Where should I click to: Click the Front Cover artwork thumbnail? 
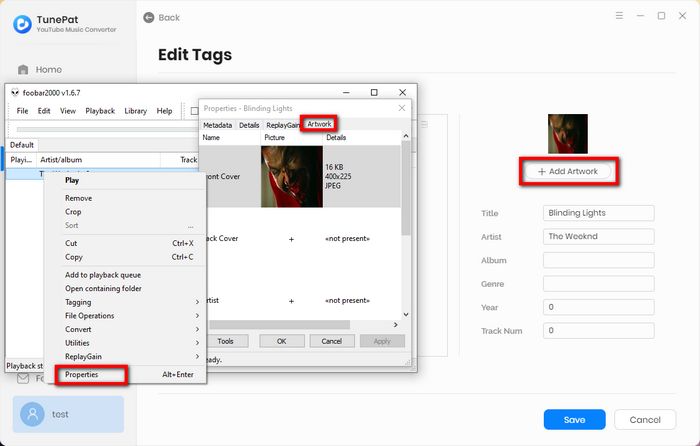292,176
